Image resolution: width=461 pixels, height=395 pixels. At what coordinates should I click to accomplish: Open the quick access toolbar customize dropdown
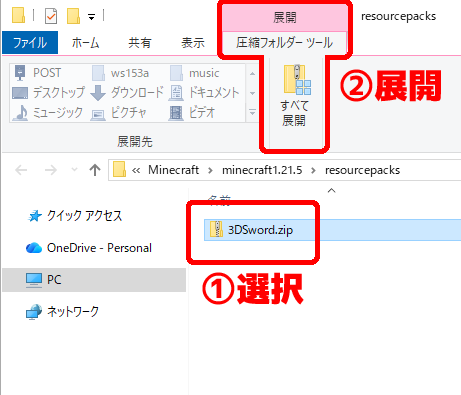coord(91,17)
